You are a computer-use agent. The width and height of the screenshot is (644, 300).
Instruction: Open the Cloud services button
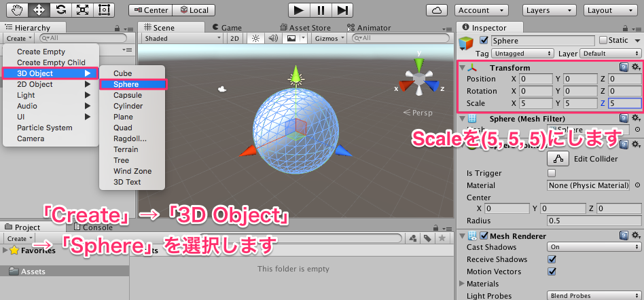[x=437, y=10]
